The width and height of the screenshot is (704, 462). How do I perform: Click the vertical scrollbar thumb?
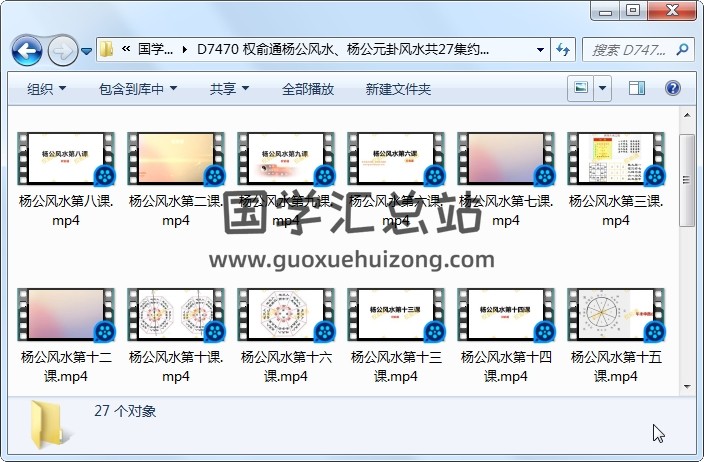click(x=686, y=180)
